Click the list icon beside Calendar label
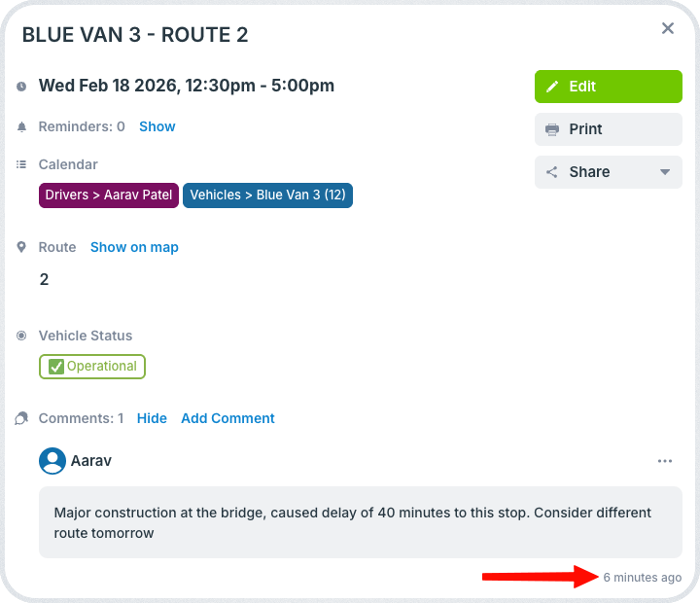The height and width of the screenshot is (603, 700). tap(21, 165)
